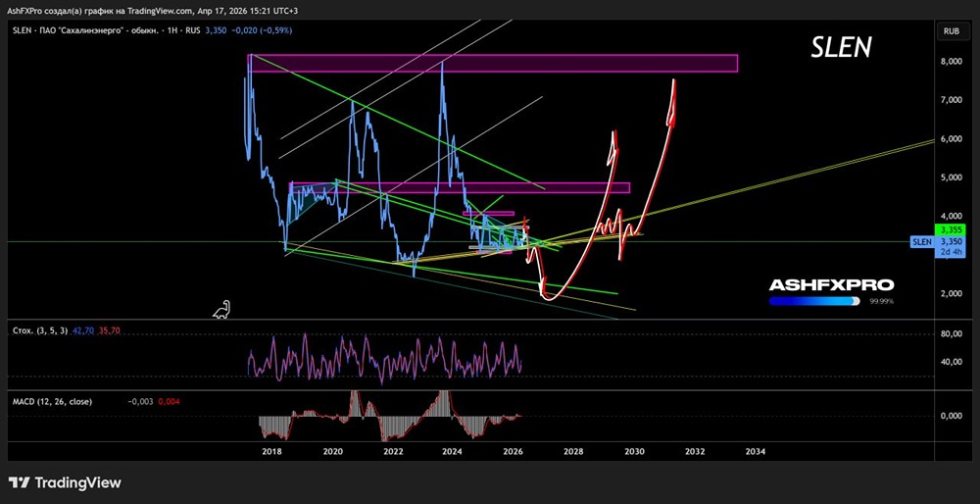Image resolution: width=980 pixels, height=504 pixels.
Task: Click the 2,000 price scale label
Action: click(x=952, y=293)
